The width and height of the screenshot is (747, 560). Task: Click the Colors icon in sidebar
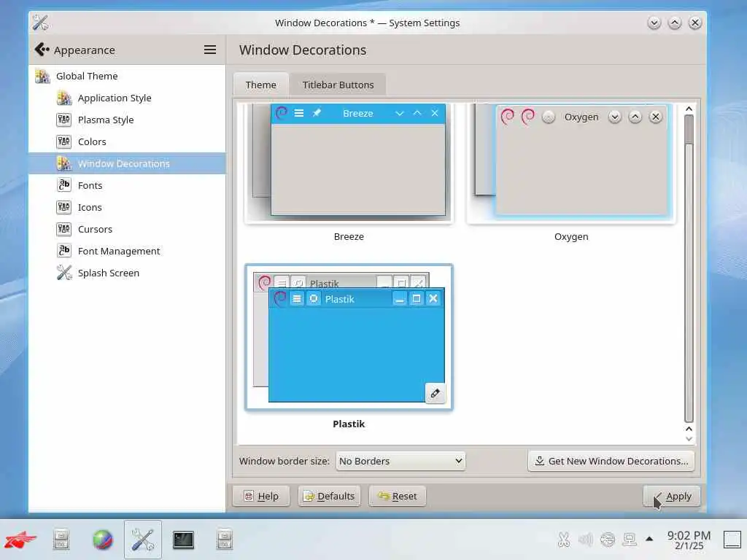point(64,141)
